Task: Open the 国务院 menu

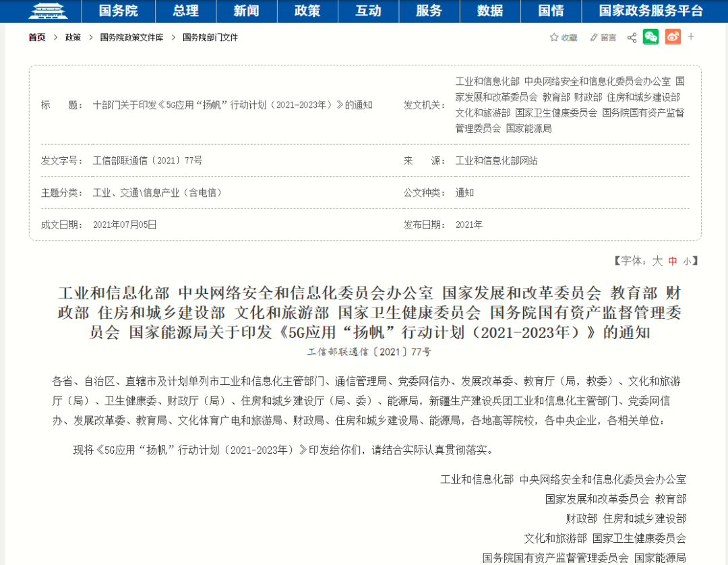Action: 118,11
